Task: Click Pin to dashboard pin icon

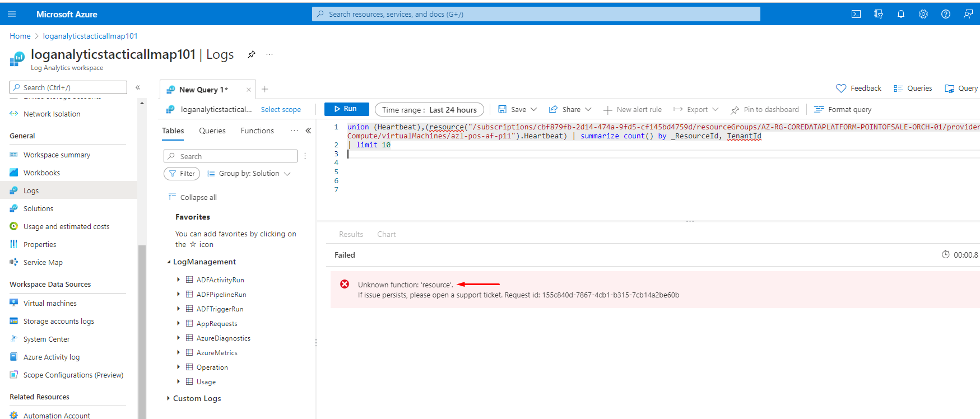Action: point(735,110)
